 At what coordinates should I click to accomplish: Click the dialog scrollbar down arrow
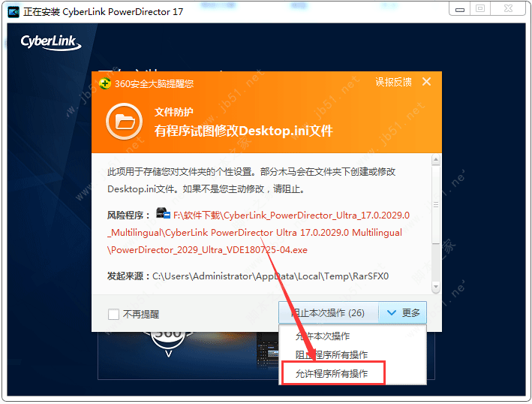point(436,287)
